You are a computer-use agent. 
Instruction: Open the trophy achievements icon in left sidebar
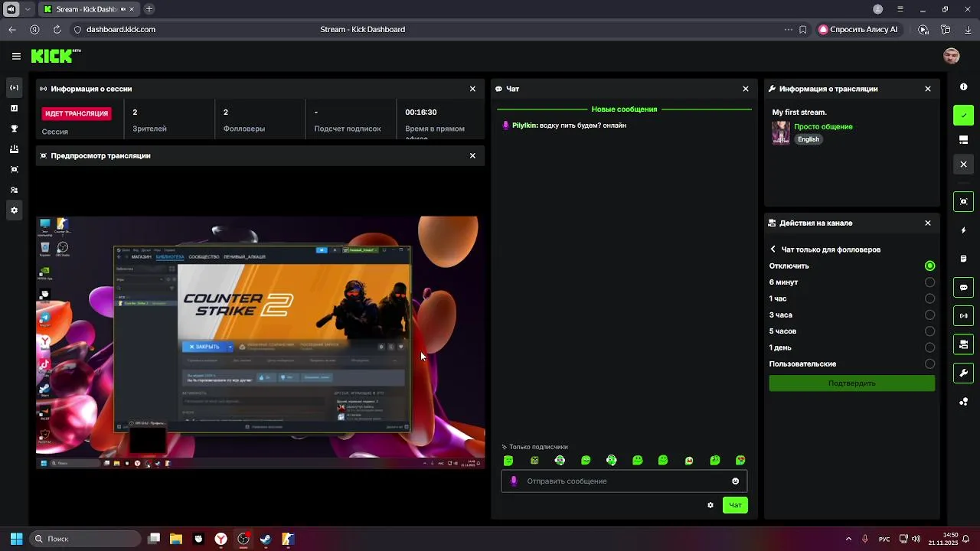click(x=14, y=129)
